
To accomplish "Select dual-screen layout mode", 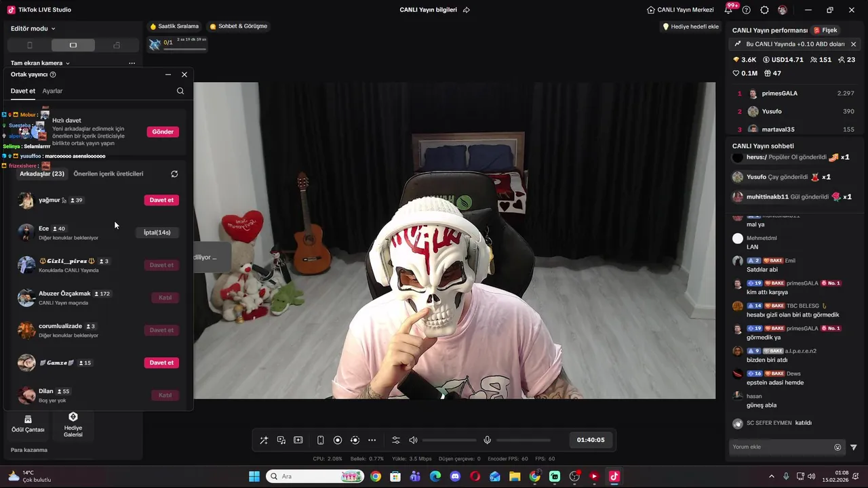I will point(117,45).
